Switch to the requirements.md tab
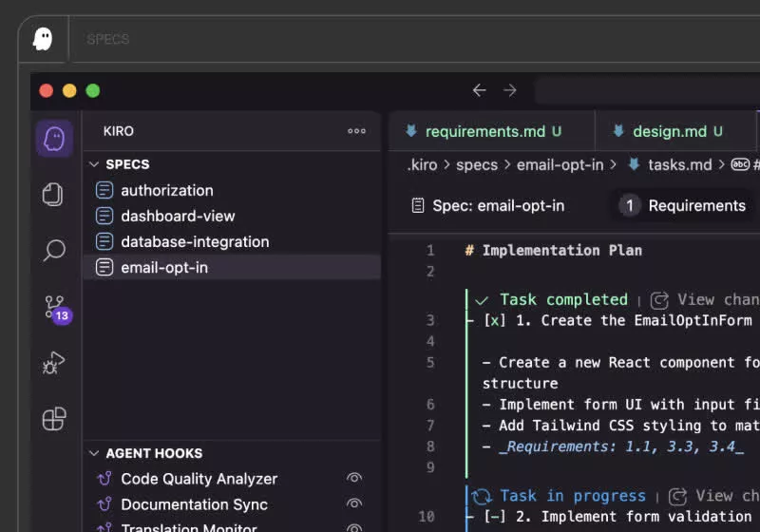Viewport: 760px width, 532px height. 491,131
